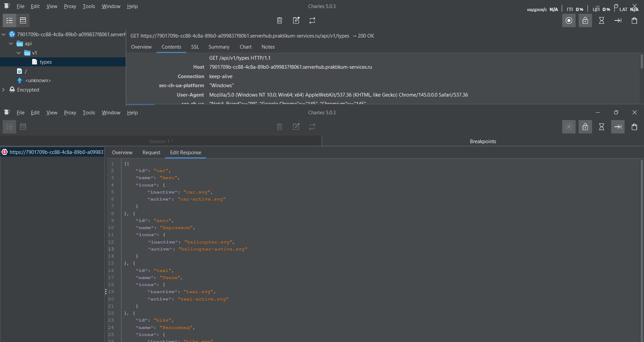This screenshot has width=644, height=342.
Task: Select the breakpoint URL entry in left list
Action: [x=54, y=152]
